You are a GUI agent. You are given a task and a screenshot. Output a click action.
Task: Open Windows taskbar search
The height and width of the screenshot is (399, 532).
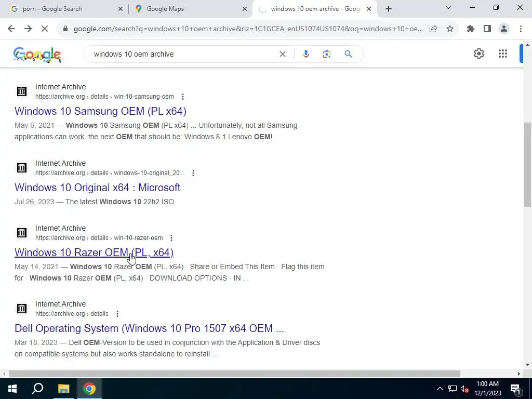[37, 389]
